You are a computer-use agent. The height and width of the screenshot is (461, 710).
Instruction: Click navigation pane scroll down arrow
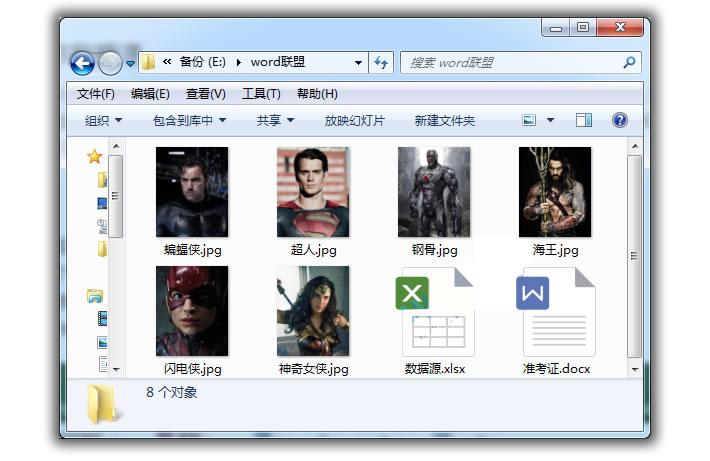click(116, 370)
